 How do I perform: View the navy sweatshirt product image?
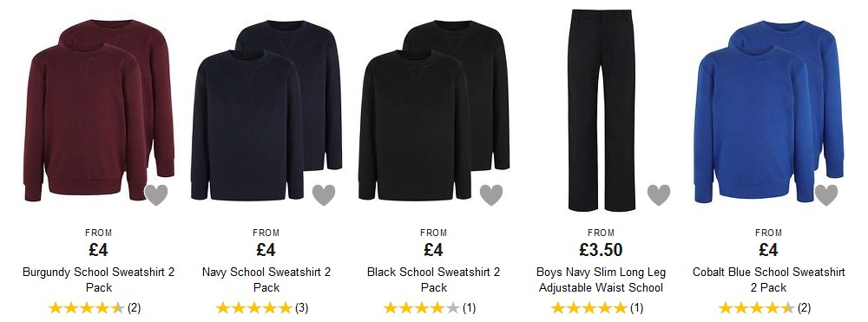click(x=266, y=110)
